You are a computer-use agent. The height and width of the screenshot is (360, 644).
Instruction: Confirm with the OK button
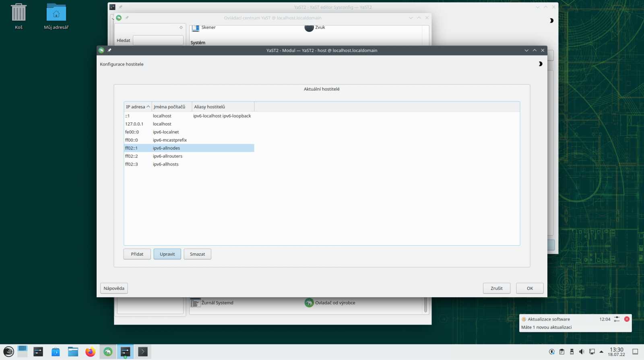(x=530, y=288)
